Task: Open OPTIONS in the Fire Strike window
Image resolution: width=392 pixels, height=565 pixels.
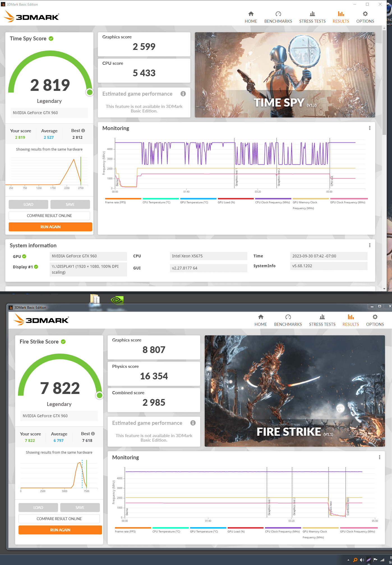Action: (x=375, y=320)
